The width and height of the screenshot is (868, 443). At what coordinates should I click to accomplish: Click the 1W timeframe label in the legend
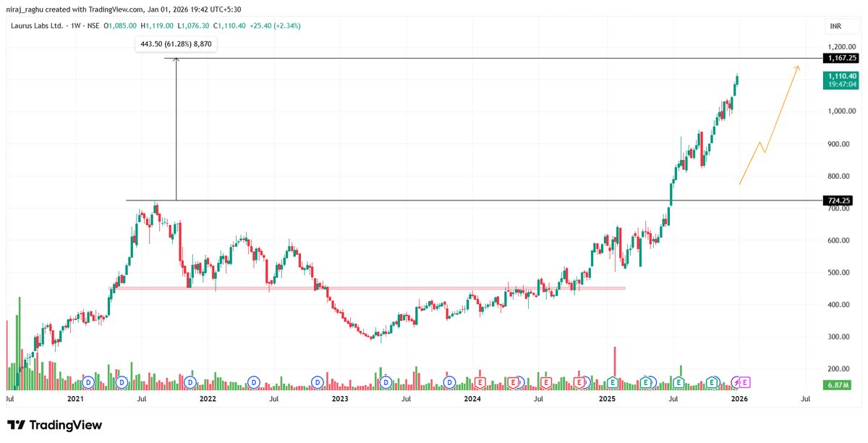click(x=75, y=25)
